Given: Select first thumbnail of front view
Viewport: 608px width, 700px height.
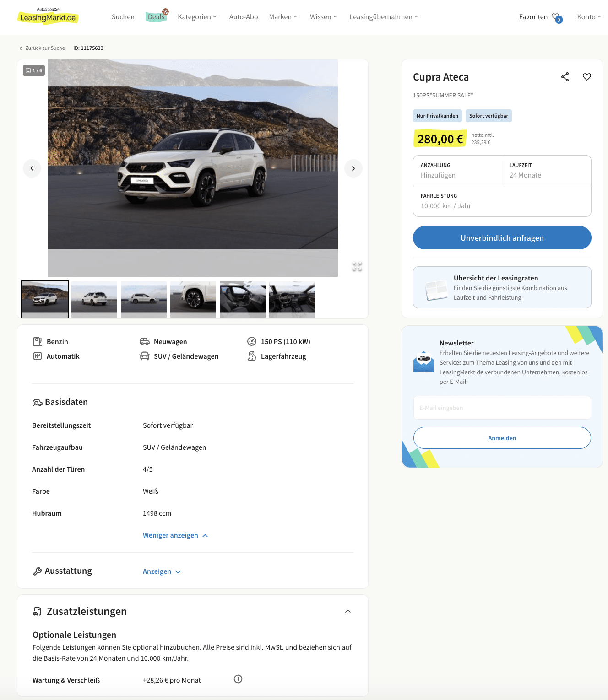Looking at the screenshot, I should (45, 299).
